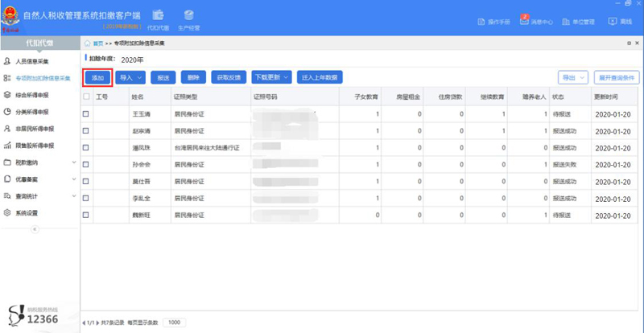This screenshot has width=644, height=333.
Task: Open the 导出 dropdown on the right
Action: pos(572,78)
